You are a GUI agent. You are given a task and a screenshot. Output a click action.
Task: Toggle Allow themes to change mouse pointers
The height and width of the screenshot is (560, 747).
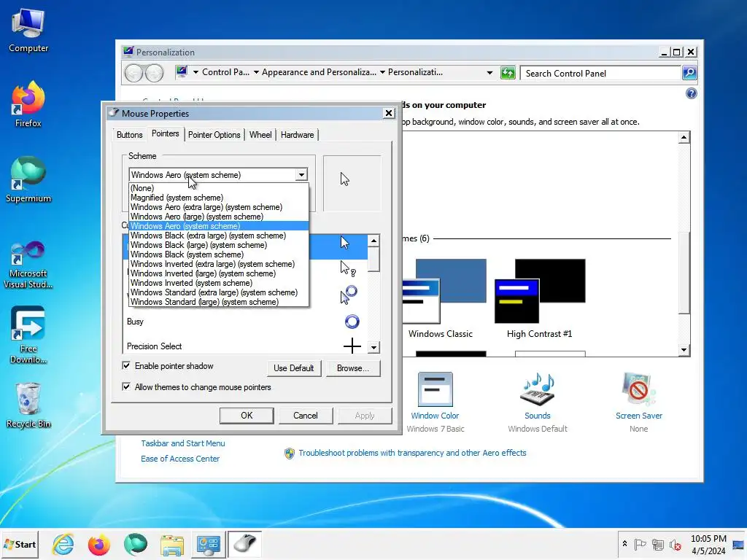point(125,386)
